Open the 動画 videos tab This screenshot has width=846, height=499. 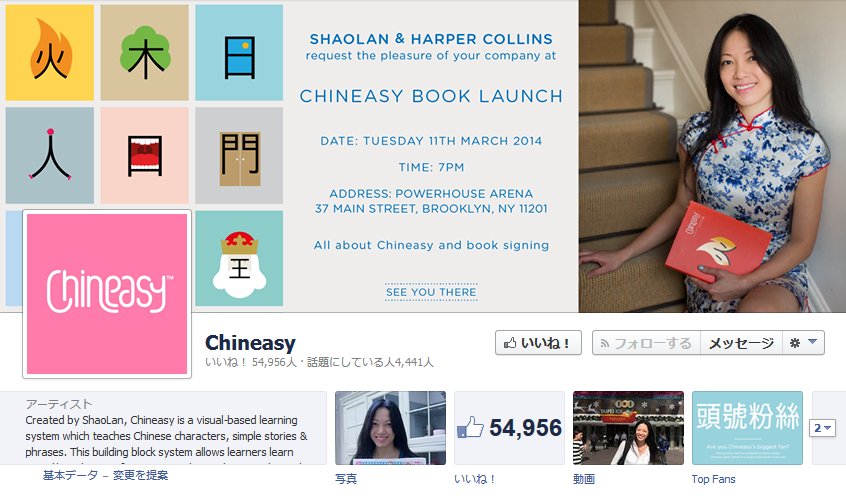[584, 479]
